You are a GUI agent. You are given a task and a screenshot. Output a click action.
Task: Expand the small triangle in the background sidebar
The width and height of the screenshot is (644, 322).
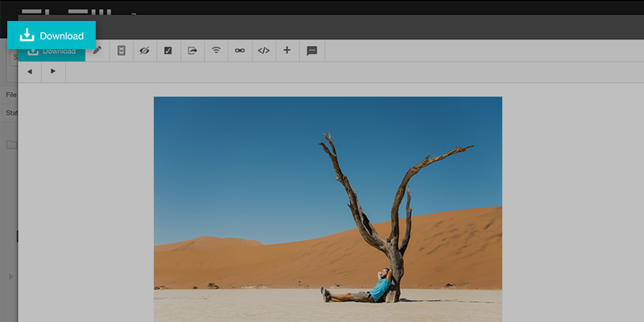pyautogui.click(x=11, y=277)
